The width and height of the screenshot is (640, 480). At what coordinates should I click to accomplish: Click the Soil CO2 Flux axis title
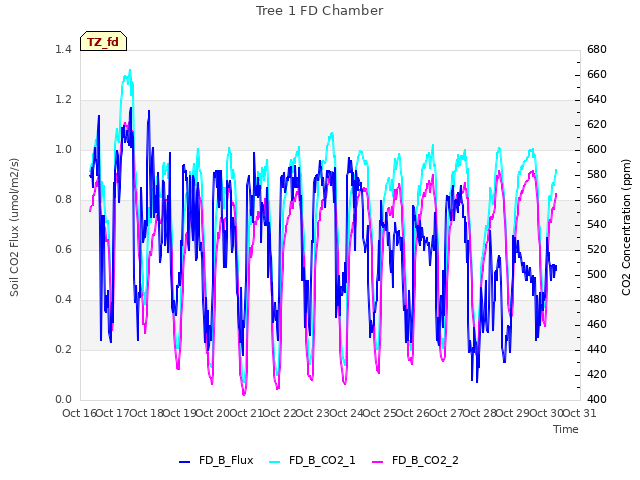[x=14, y=227]
